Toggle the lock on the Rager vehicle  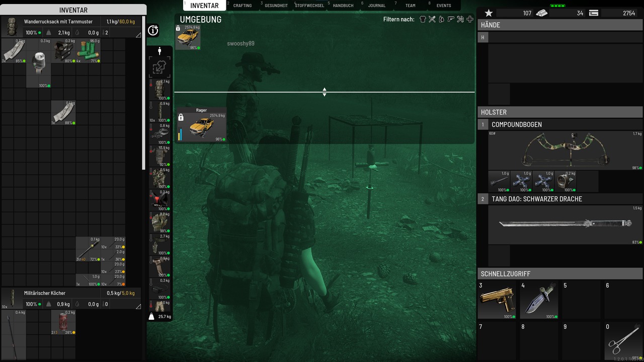tap(181, 117)
